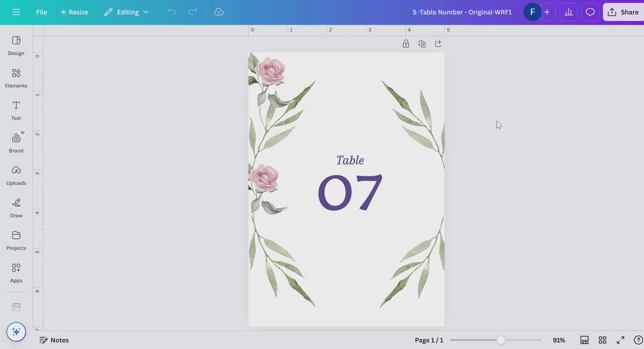Expand the Editing mode dropdown

click(126, 12)
